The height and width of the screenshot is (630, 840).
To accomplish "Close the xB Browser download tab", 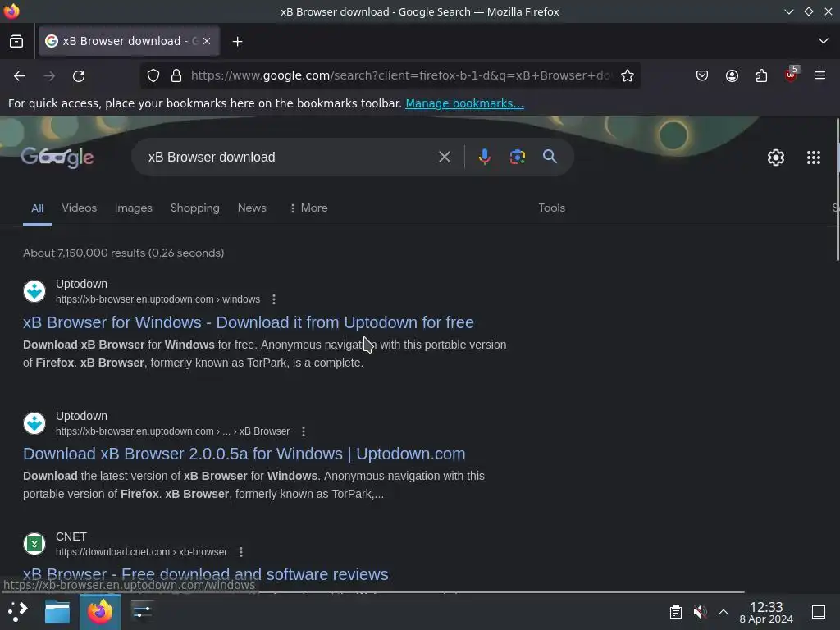I will pos(207,41).
